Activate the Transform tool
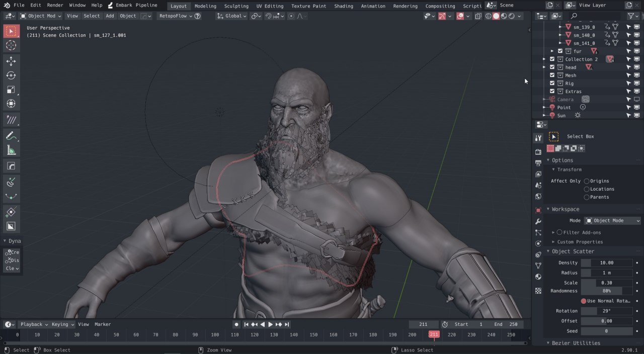Image resolution: width=644 pixels, height=354 pixels. [x=11, y=104]
